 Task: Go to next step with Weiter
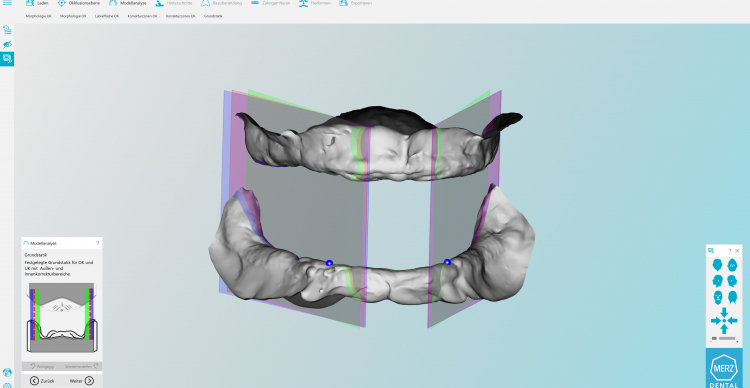pyautogui.click(x=82, y=381)
